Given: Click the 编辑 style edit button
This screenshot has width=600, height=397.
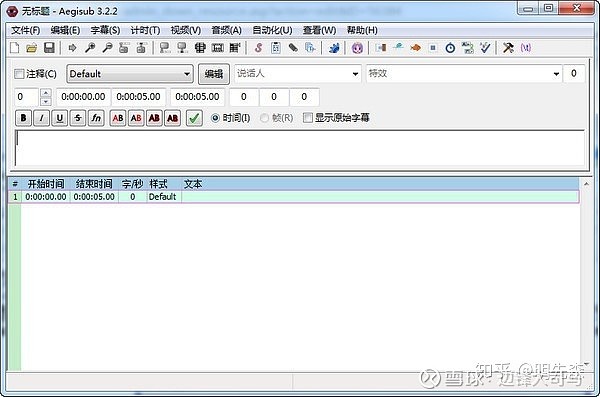Looking at the screenshot, I should click(x=214, y=74).
